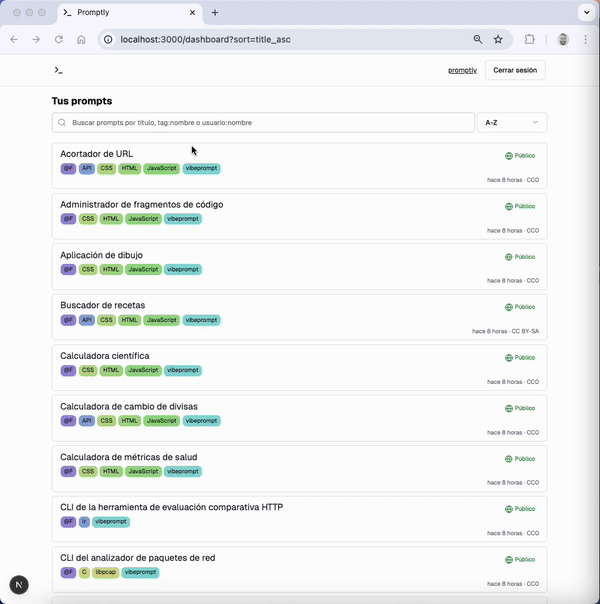Click Público globe icon on Buscador de recetas
Screen dimensions: 600x604
click(x=509, y=307)
